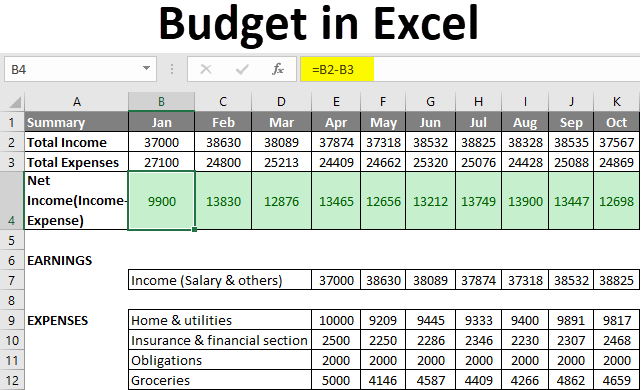Screen dimensions: 641x390
Task: Select column K header
Action: click(616, 101)
